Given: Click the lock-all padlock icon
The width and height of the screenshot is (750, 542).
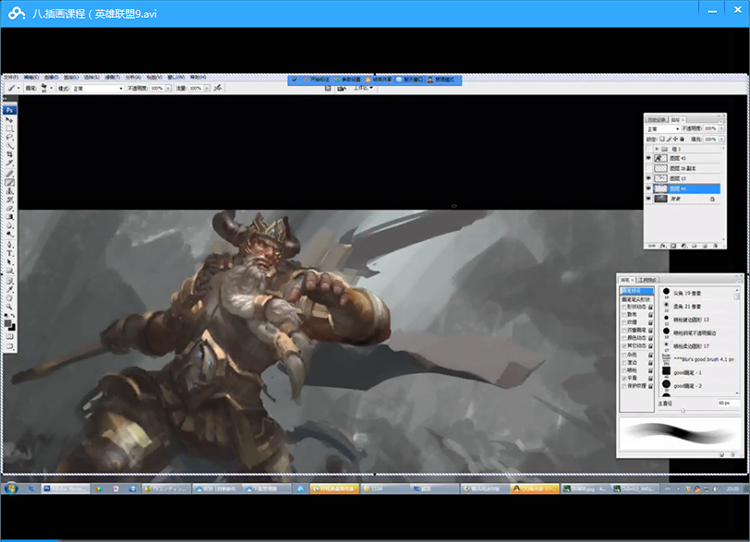Looking at the screenshot, I should (x=682, y=139).
